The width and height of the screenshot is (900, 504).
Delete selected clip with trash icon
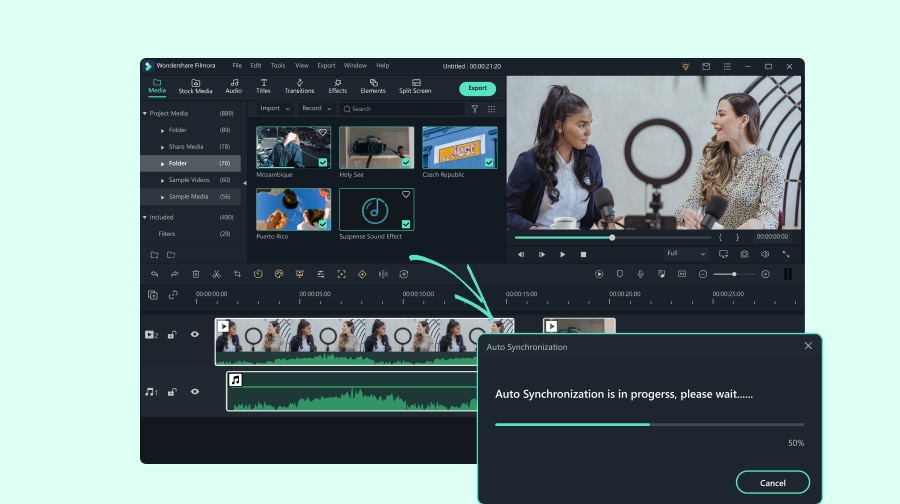click(x=196, y=274)
